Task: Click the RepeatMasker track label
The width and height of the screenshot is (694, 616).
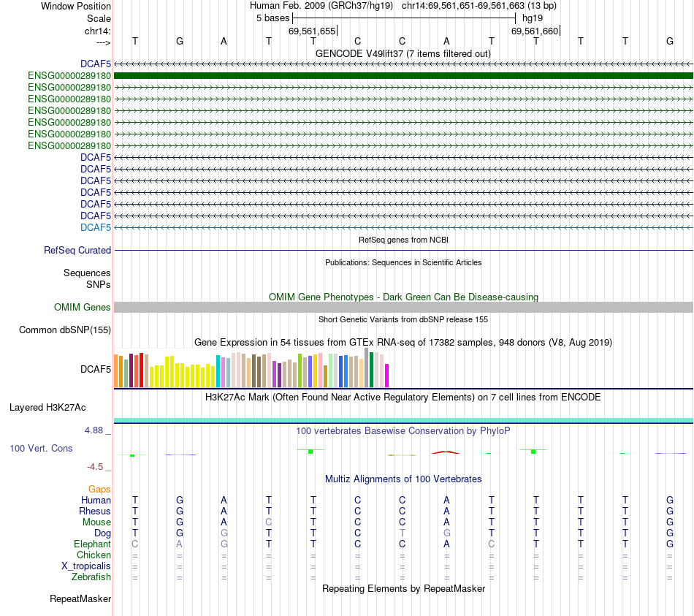Action: [80, 598]
